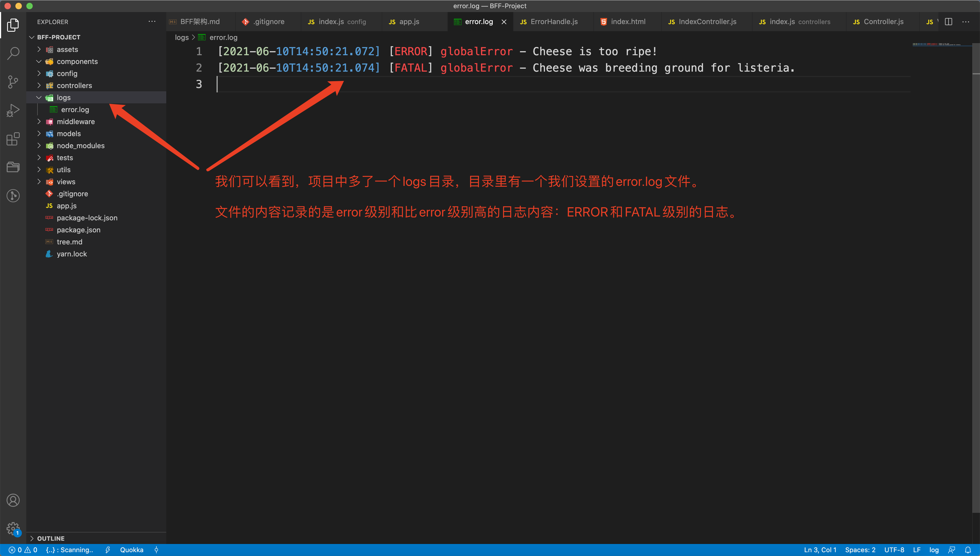Switch to index.html tab
Screen dimensions: 980x556
tap(628, 22)
